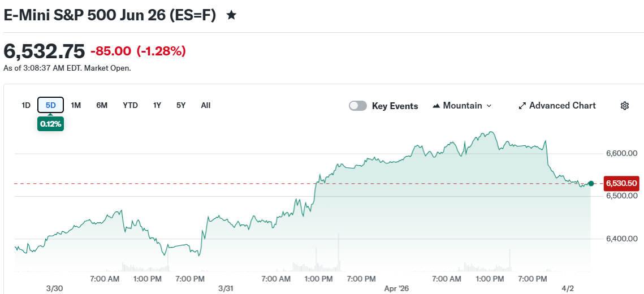Click the 4/2 date axis label
The width and height of the screenshot is (644, 294).
[568, 289]
